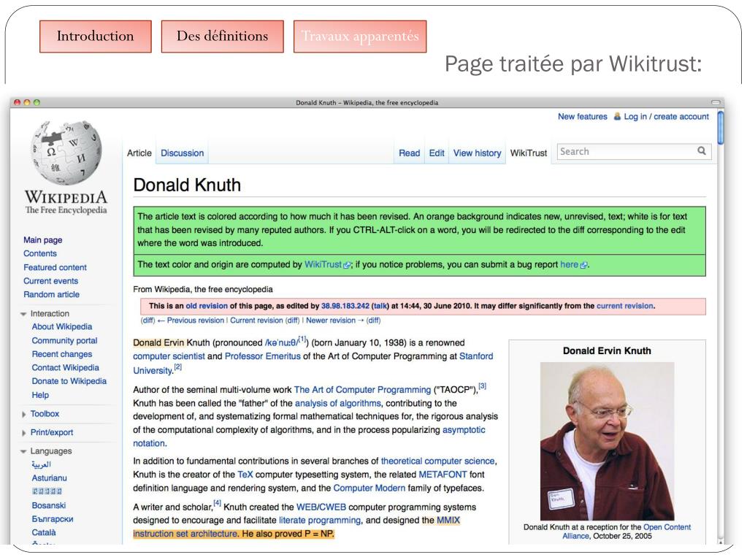Screen dimensions: 747x560
Task: Open Computer Modern link
Action: (369, 488)
